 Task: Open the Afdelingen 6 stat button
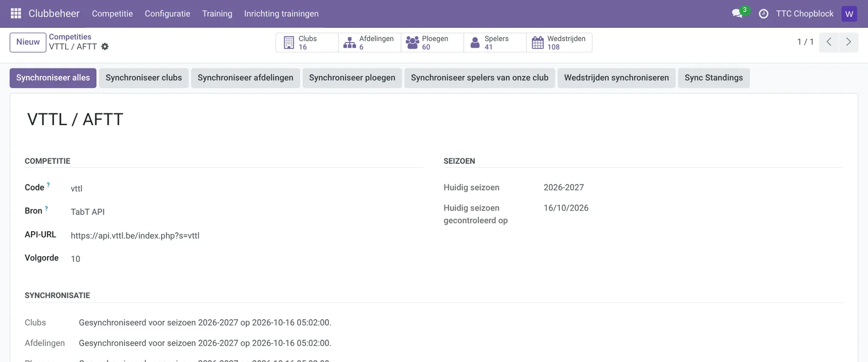tap(369, 42)
